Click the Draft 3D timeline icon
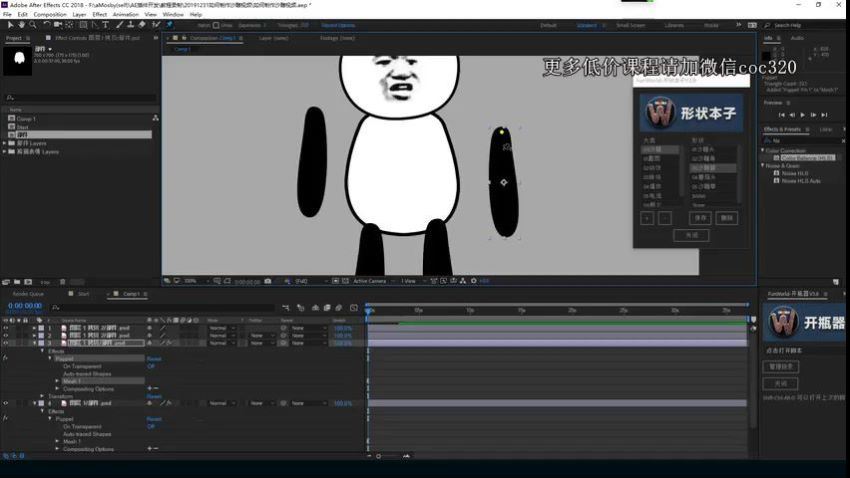Viewport: 850px width, 478px height. (301, 308)
